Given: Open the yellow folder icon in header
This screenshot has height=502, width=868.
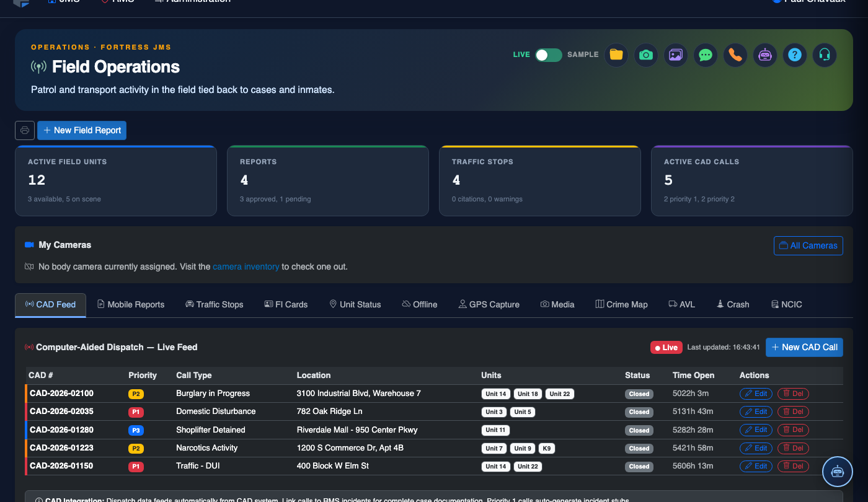Looking at the screenshot, I should coord(616,55).
